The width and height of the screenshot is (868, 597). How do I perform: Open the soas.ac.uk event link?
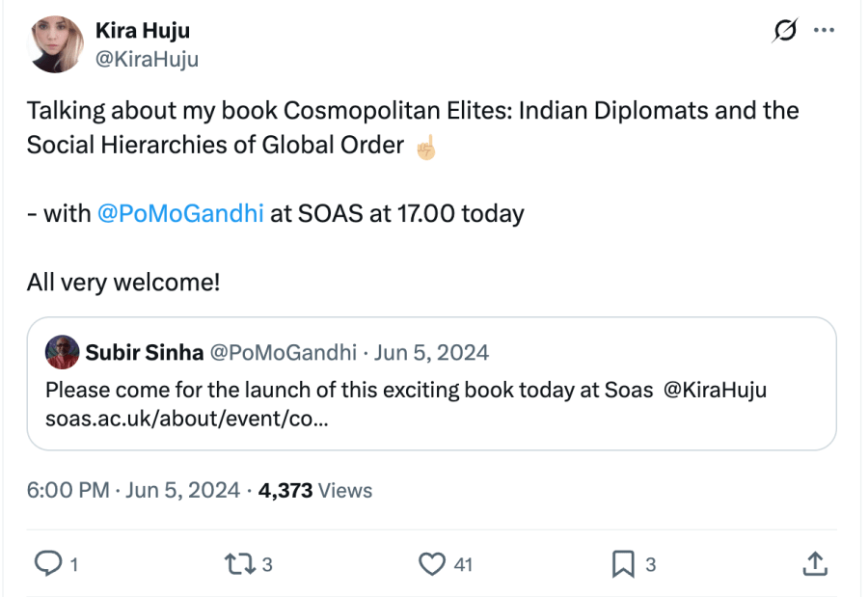186,420
